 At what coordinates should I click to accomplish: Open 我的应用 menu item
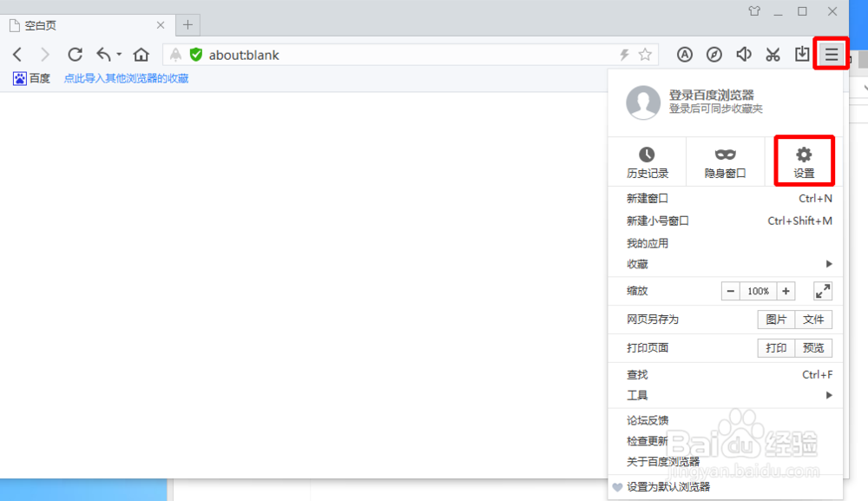coord(725,243)
